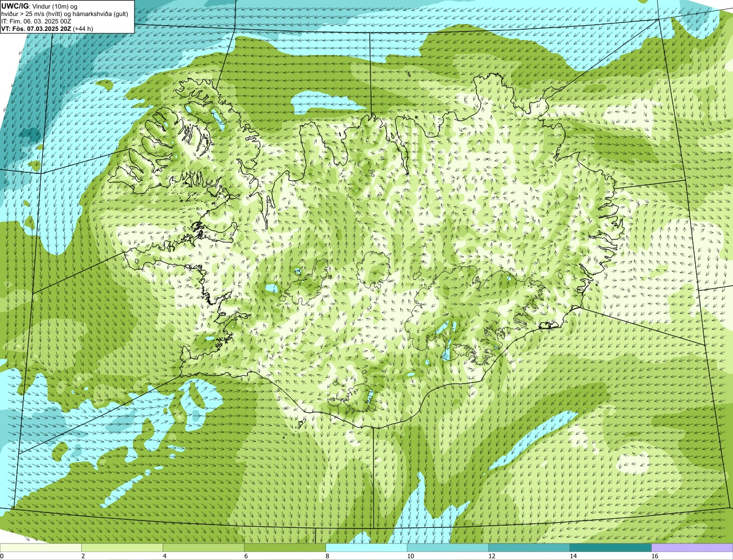733x560 pixels.
Task: Pick the lavender above-16 scale swatch
Action: click(692, 547)
